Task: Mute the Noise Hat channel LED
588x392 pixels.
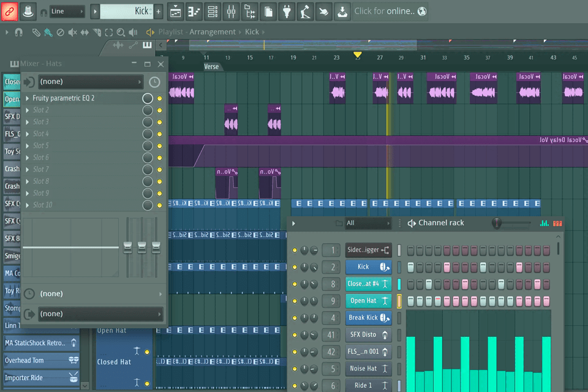Action: pos(295,369)
